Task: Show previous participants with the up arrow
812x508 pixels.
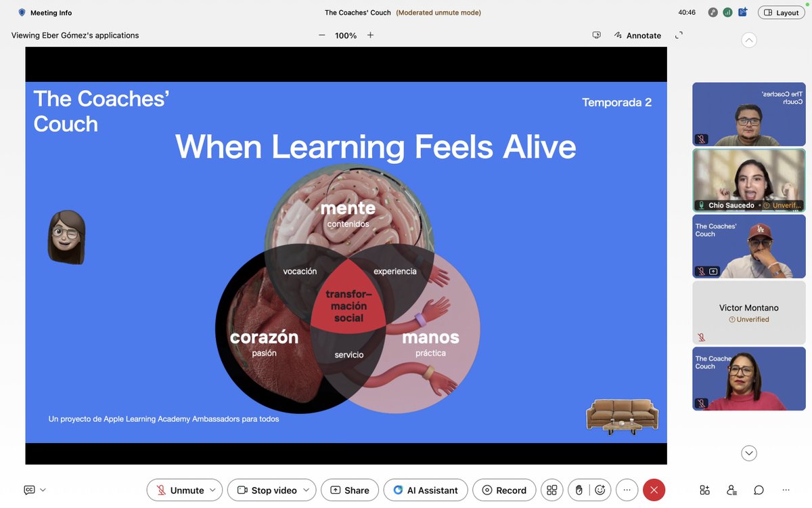Action: click(749, 40)
